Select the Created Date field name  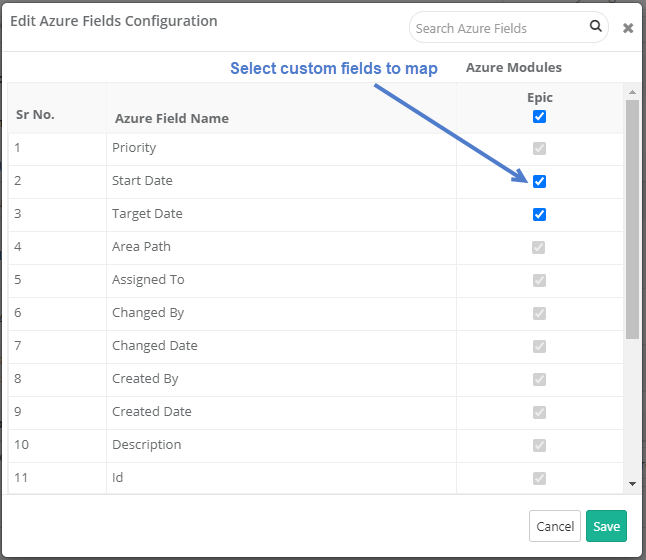coord(152,411)
